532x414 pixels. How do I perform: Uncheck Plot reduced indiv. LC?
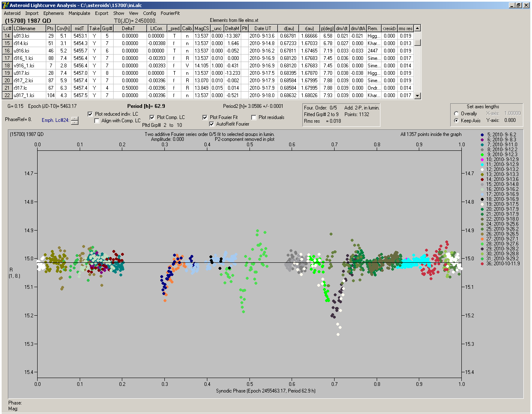coord(90,114)
